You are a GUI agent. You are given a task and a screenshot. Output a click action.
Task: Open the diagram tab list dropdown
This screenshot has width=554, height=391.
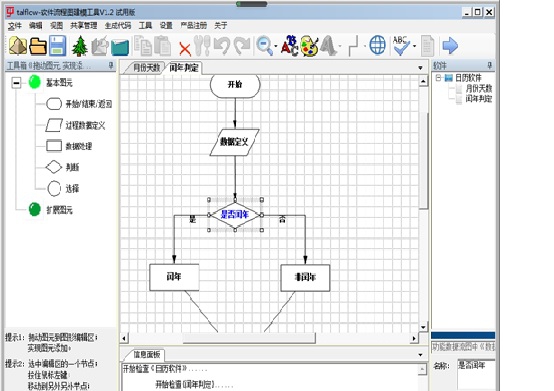(x=420, y=68)
